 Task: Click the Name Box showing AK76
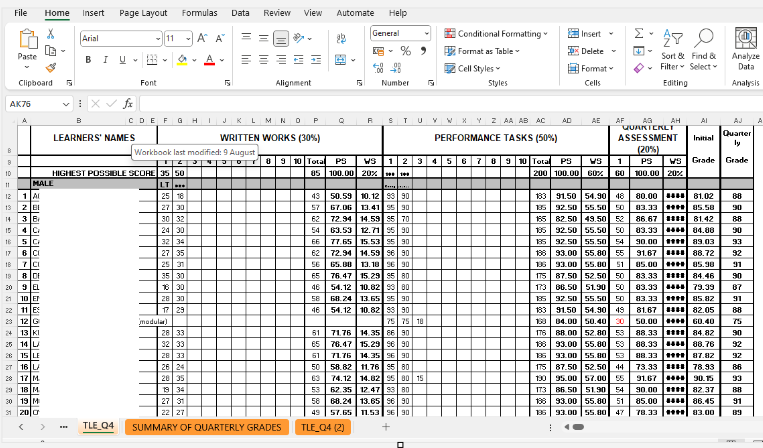[x=39, y=104]
